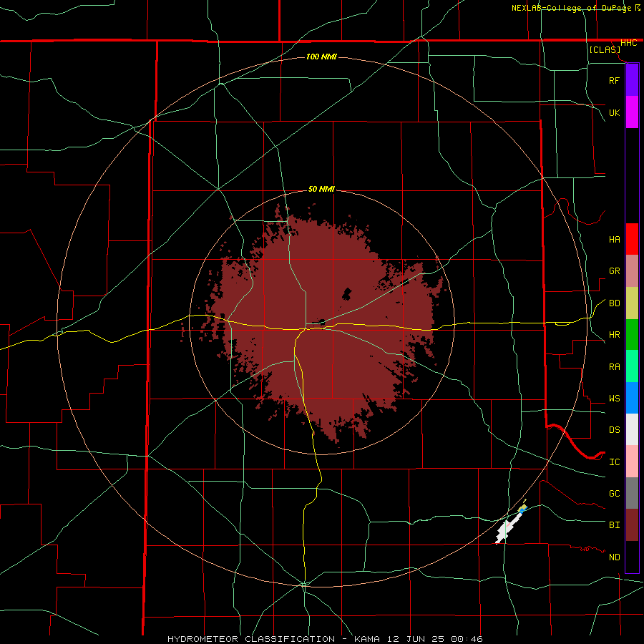Click the "DS" legend label
This screenshot has height=644, width=644.
[x=614, y=429]
